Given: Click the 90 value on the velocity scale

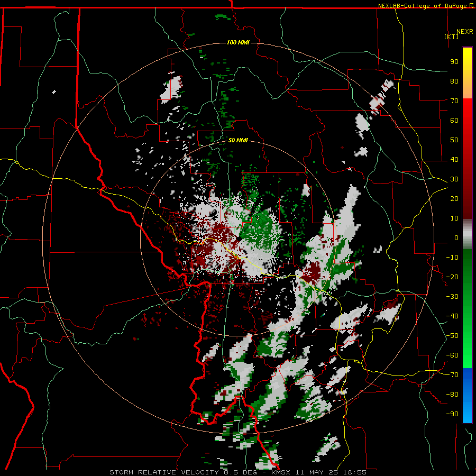Looking at the screenshot, I should click(x=454, y=62).
